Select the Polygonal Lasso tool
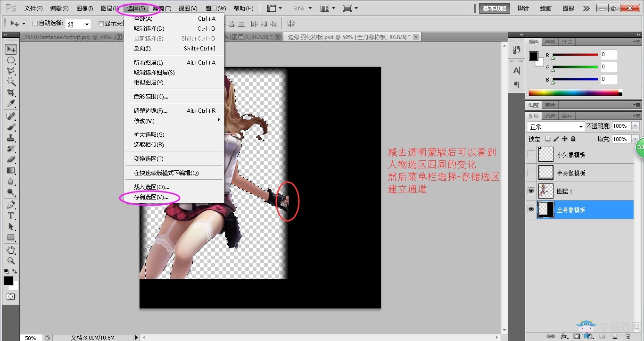This screenshot has height=341, width=644. click(x=11, y=71)
